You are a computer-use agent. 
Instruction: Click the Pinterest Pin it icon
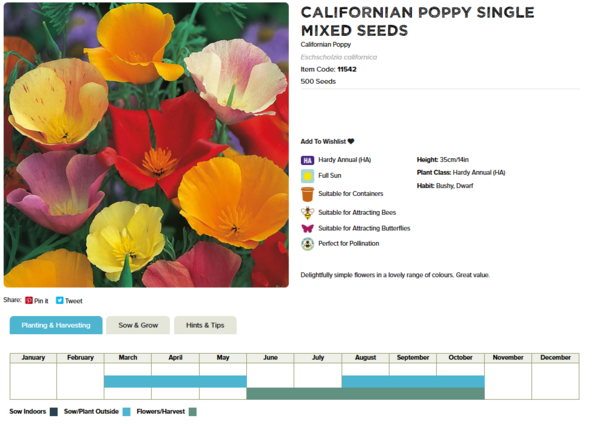tap(29, 300)
